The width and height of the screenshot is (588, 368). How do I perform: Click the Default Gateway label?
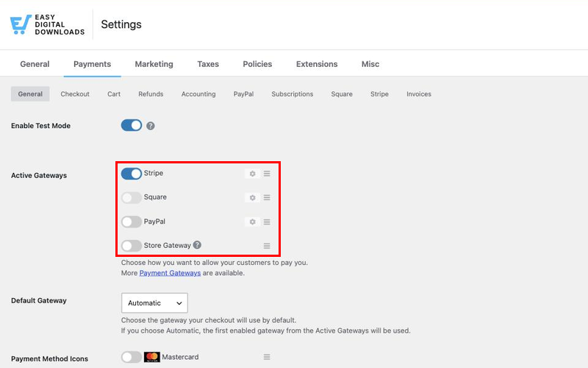pos(39,300)
